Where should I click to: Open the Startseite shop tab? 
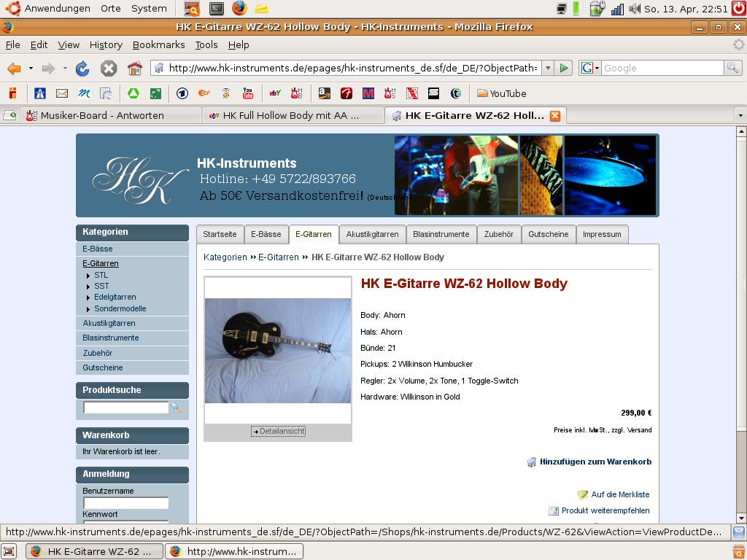point(220,234)
